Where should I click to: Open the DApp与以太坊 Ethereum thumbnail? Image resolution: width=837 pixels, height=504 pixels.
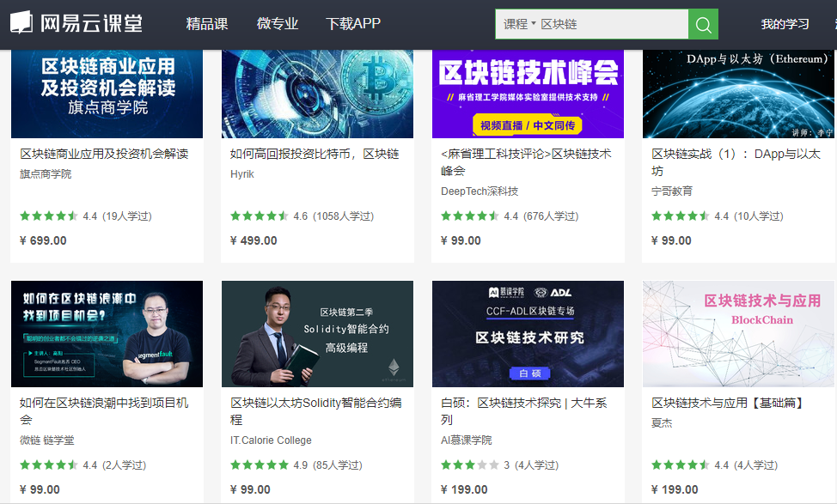[x=738, y=94]
